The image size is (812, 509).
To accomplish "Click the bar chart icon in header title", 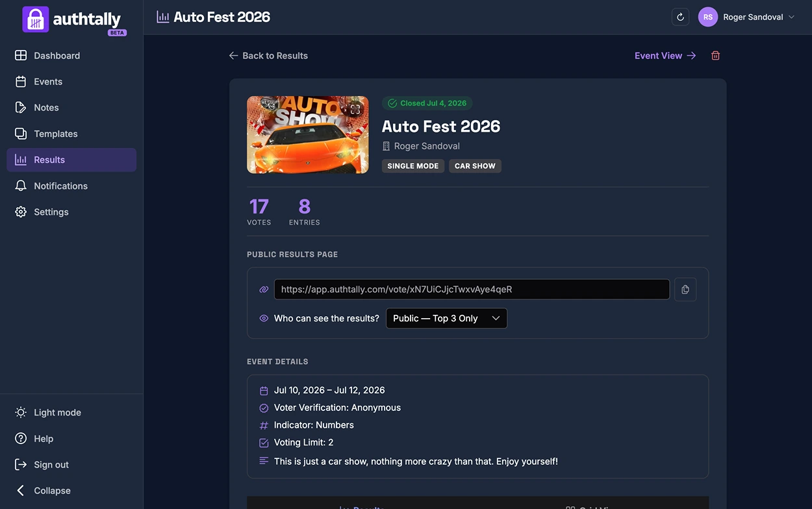I will (162, 17).
